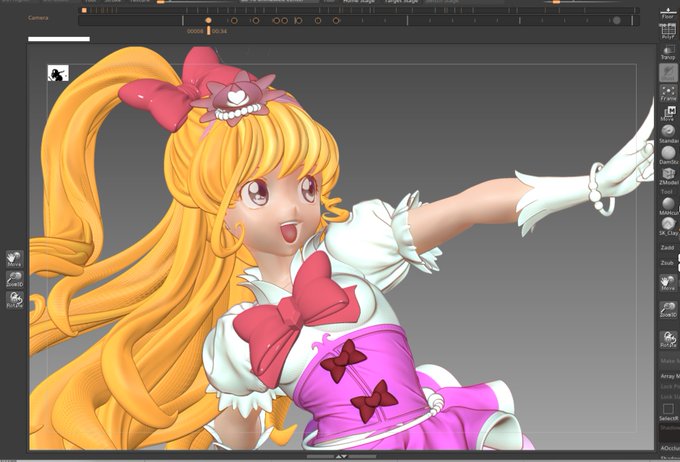Select the DamStd brush
Viewport: 680px width, 462px height.
pos(668,155)
